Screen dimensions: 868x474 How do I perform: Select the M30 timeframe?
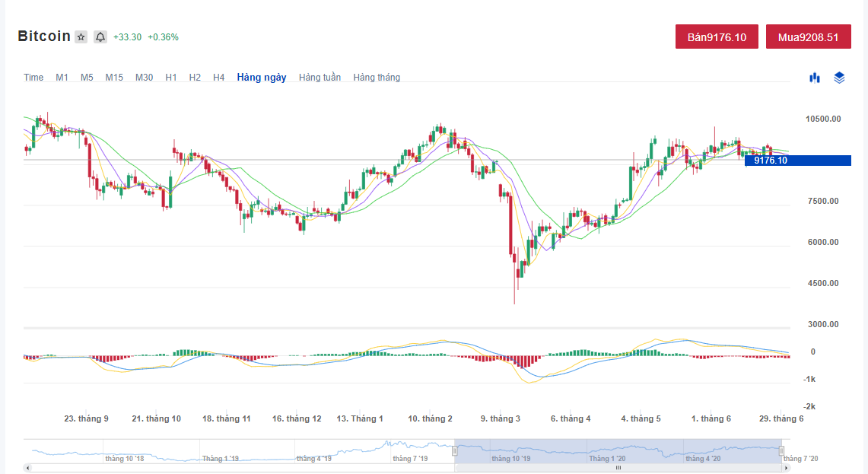(144, 78)
